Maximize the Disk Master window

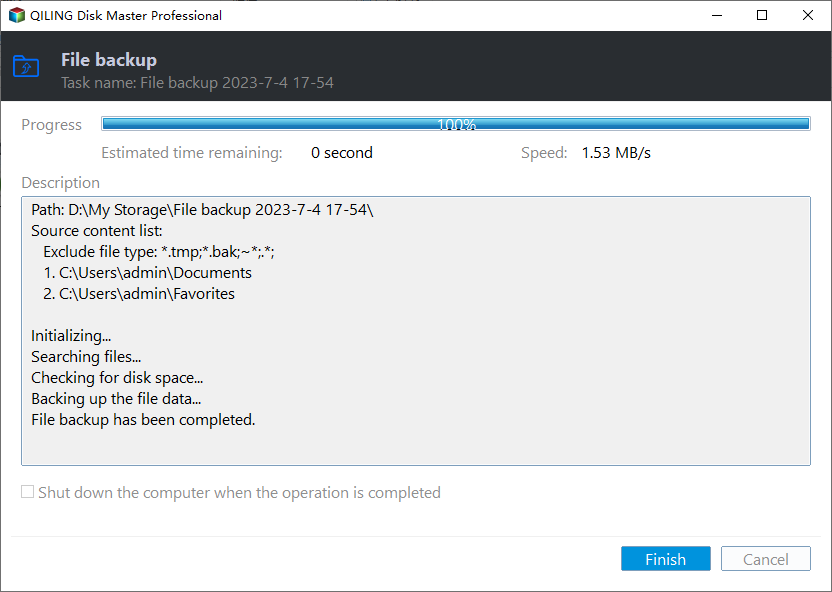[x=762, y=15]
